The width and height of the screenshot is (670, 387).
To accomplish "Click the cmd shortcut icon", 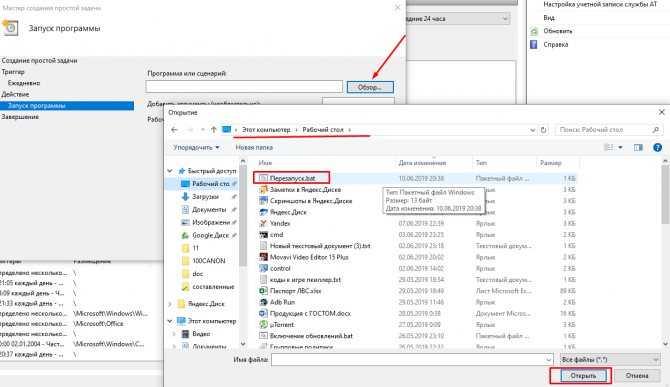I will tap(264, 235).
